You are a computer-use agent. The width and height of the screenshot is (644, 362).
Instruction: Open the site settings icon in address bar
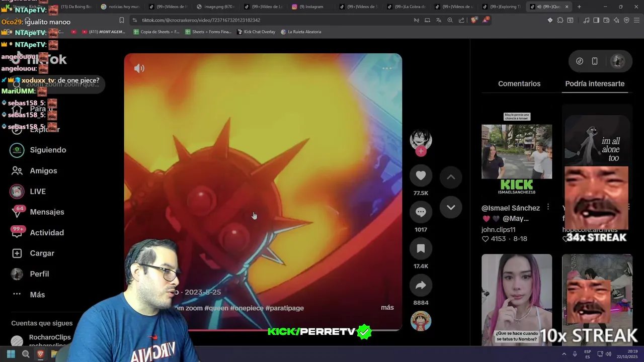134,20
